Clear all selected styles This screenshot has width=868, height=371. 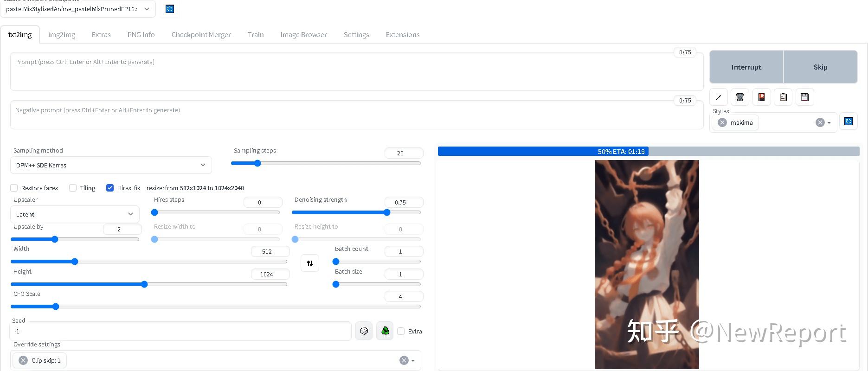(x=820, y=122)
